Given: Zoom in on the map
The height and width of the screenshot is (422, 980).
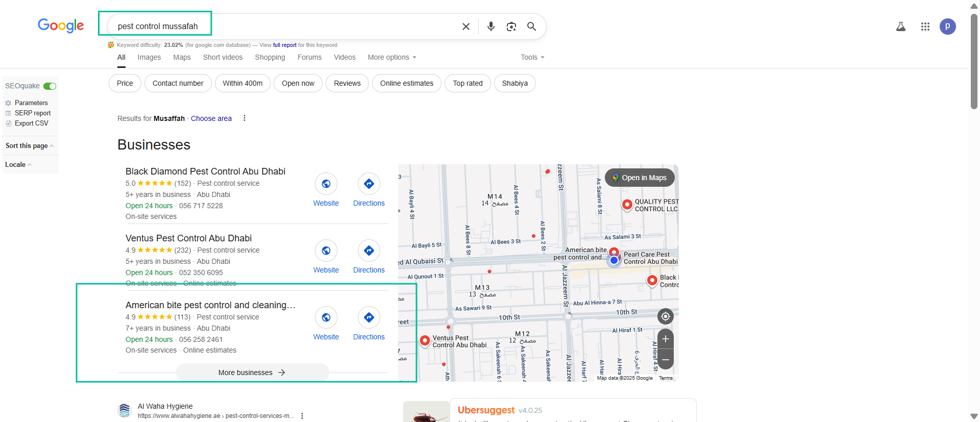Looking at the screenshot, I should click(665, 339).
